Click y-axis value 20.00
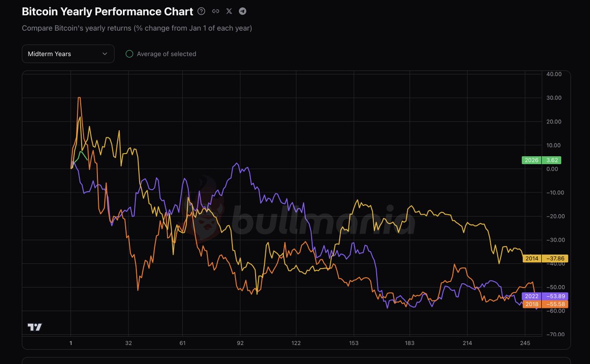Screen dimensions: 590x364 tap(554, 121)
